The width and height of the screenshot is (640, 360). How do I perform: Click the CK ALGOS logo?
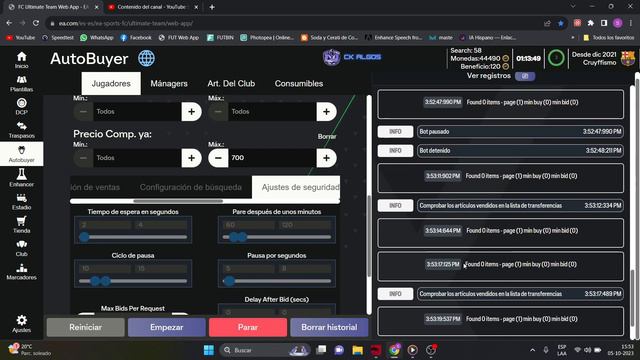(352, 57)
